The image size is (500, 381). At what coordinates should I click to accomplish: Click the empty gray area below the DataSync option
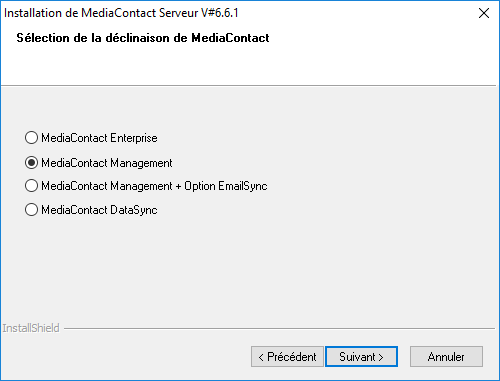[x=250, y=267]
